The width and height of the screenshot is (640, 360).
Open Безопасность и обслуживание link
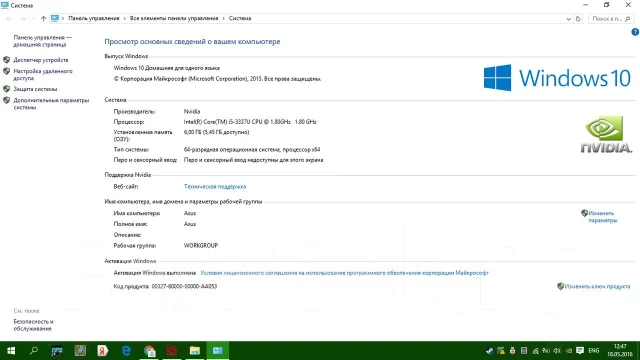[33, 325]
